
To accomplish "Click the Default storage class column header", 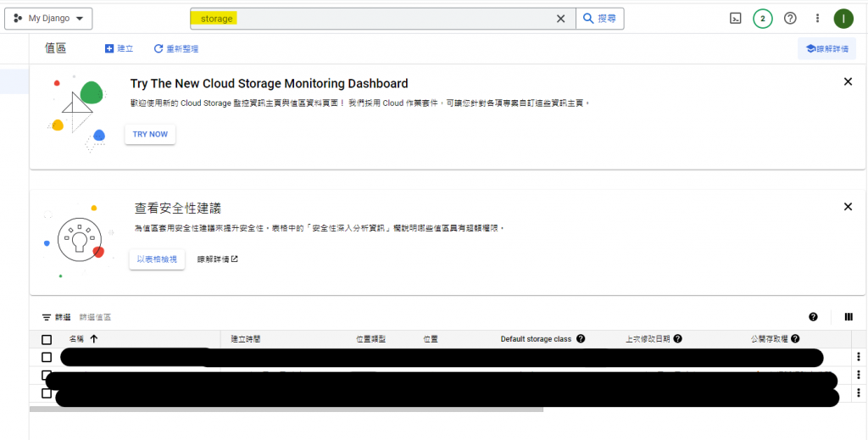I will point(536,339).
